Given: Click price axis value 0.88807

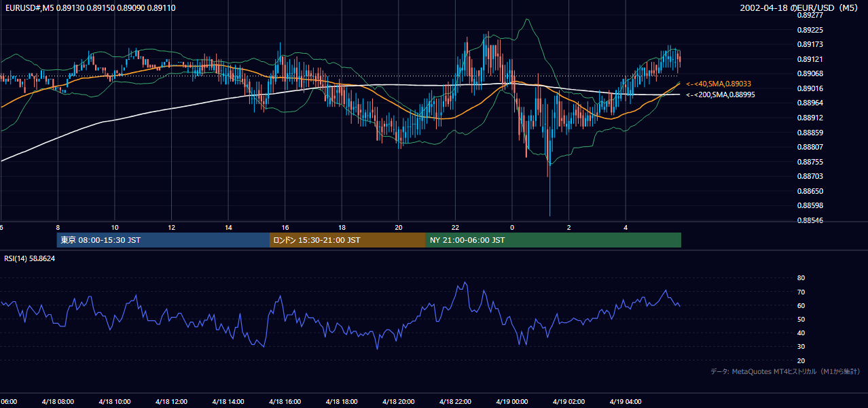Looking at the screenshot, I should [x=810, y=147].
